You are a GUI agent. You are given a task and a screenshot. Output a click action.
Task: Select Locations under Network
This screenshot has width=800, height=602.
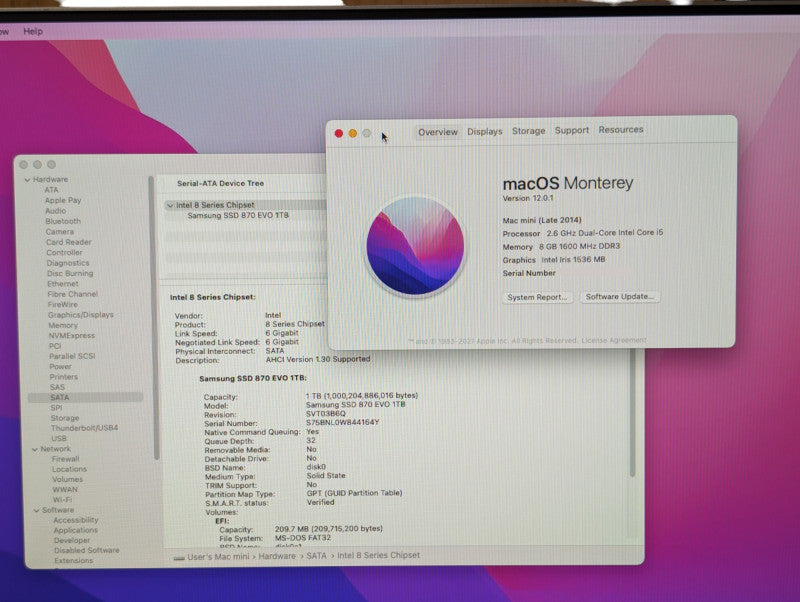(69, 469)
